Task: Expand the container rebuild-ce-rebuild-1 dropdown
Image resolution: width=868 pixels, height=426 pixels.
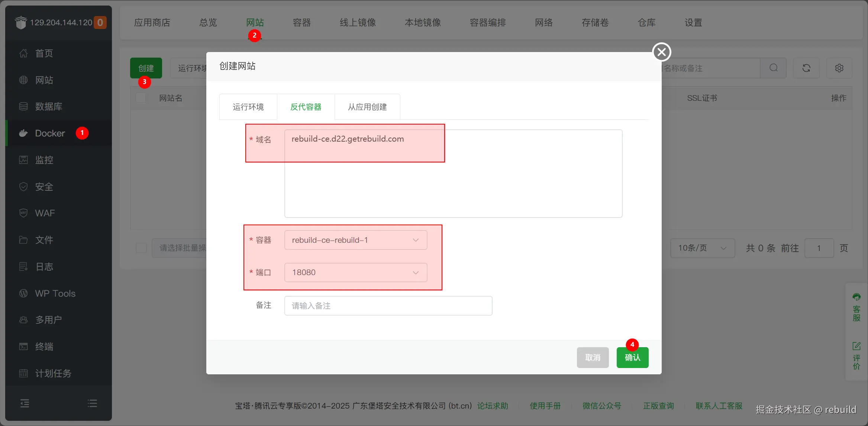Action: 355,240
